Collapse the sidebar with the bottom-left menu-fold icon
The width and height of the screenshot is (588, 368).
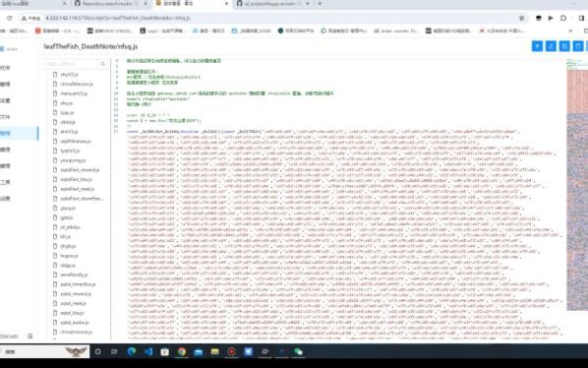30,337
